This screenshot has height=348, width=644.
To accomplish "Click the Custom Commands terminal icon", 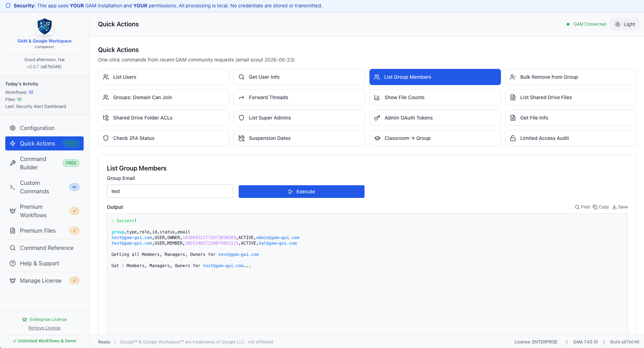I will click(13, 187).
